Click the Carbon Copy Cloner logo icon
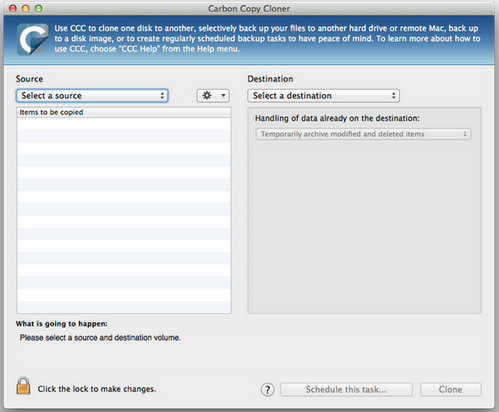This screenshot has width=499, height=412. 32,39
